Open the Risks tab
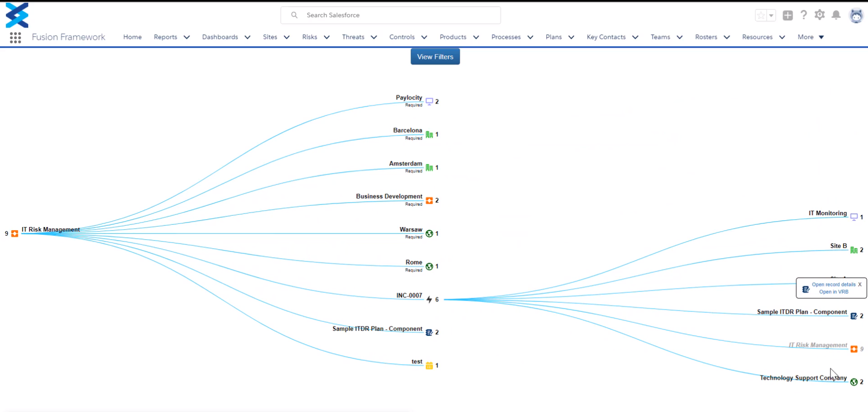This screenshot has width=868, height=412. [310, 37]
